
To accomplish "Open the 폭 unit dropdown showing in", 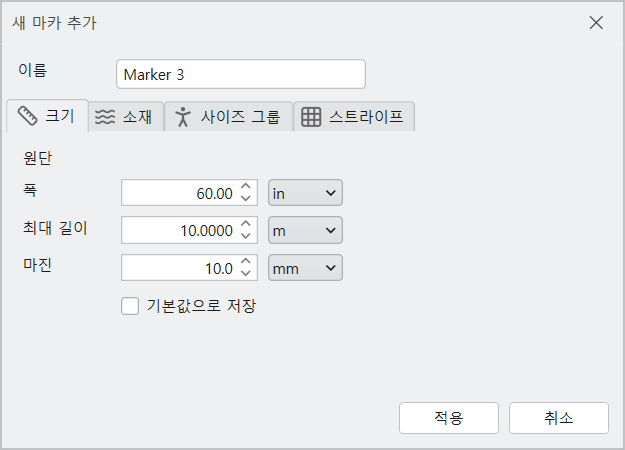I will (305, 193).
